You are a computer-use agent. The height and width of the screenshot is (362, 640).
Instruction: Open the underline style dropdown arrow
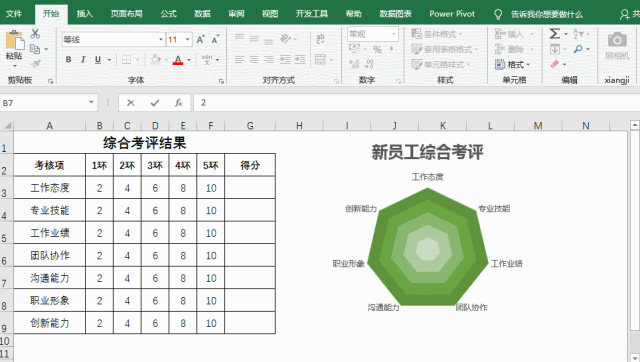109,60
